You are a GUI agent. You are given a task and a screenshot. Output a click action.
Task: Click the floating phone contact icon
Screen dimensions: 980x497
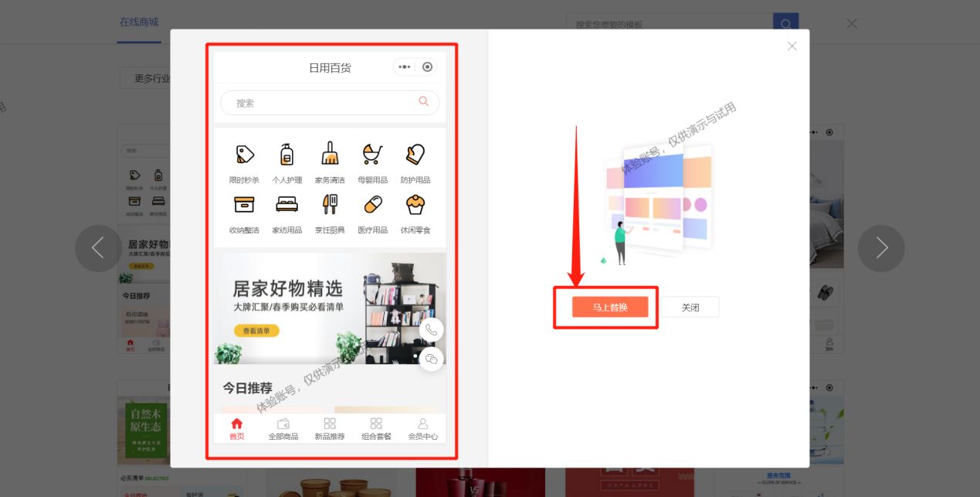point(431,330)
